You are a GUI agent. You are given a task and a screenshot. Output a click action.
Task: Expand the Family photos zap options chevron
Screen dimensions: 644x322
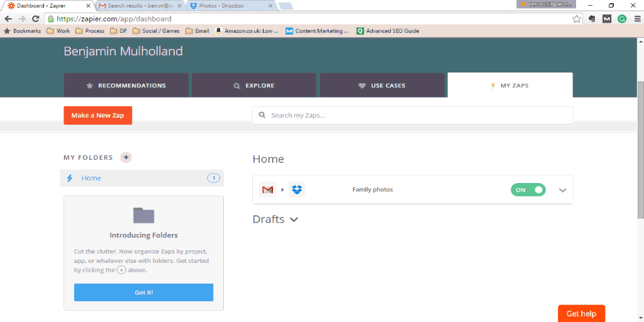click(562, 191)
